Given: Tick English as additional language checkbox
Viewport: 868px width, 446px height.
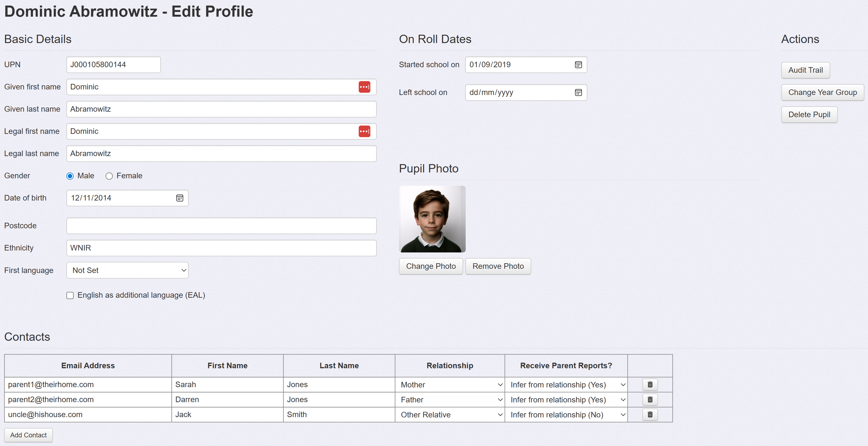Looking at the screenshot, I should [70, 295].
